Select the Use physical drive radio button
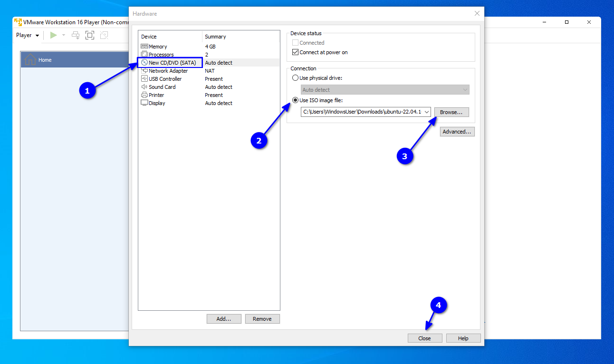614x364 pixels. click(295, 78)
